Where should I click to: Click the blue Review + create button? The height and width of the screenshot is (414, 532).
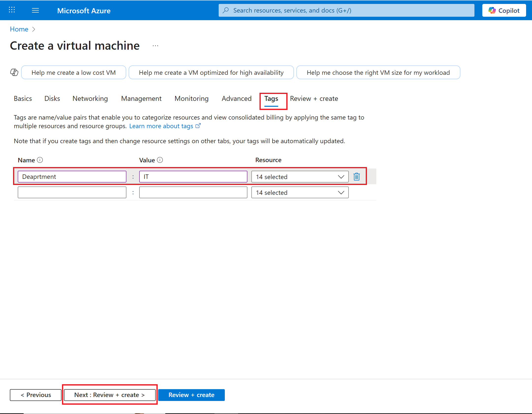tap(191, 395)
